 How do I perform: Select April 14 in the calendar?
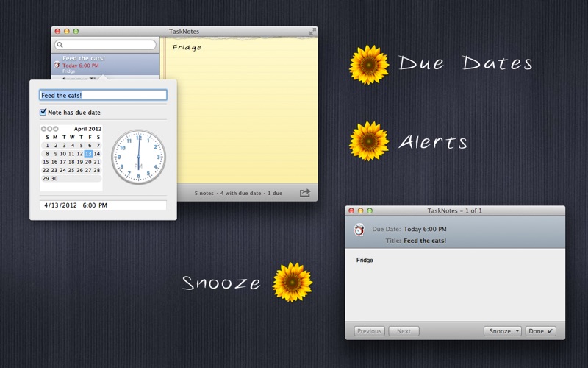97,154
